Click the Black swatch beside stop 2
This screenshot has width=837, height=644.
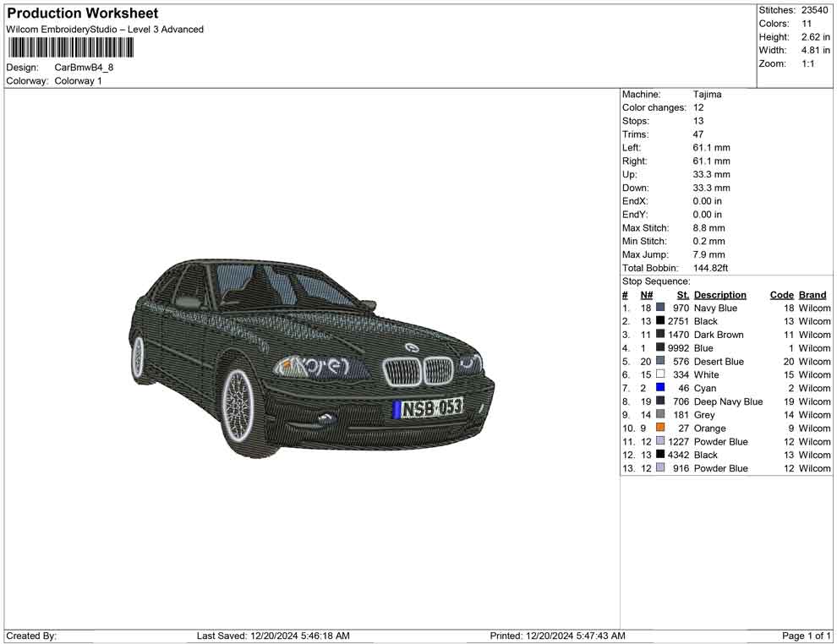click(x=659, y=321)
